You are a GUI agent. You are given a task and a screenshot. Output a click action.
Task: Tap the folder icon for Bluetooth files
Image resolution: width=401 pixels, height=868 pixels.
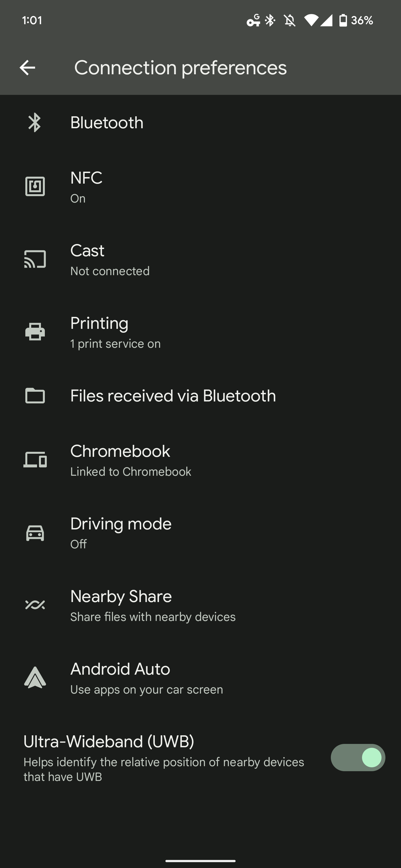[35, 396]
